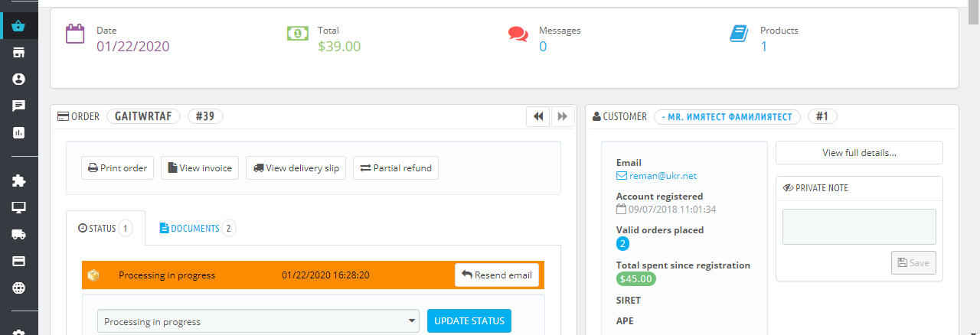Viewport: 980px width, 335px height.
Task: Click the 01/22/2020 date value
Action: point(133,46)
